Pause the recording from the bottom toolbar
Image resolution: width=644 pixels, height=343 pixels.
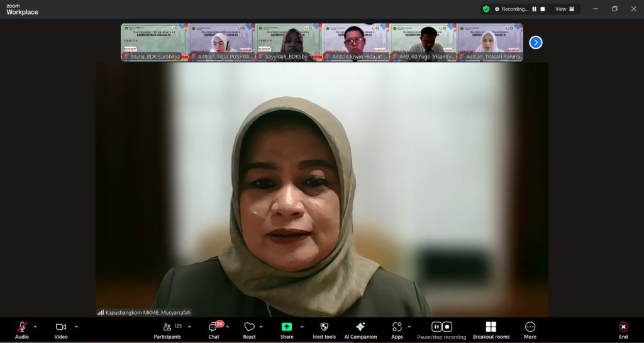[x=436, y=327]
